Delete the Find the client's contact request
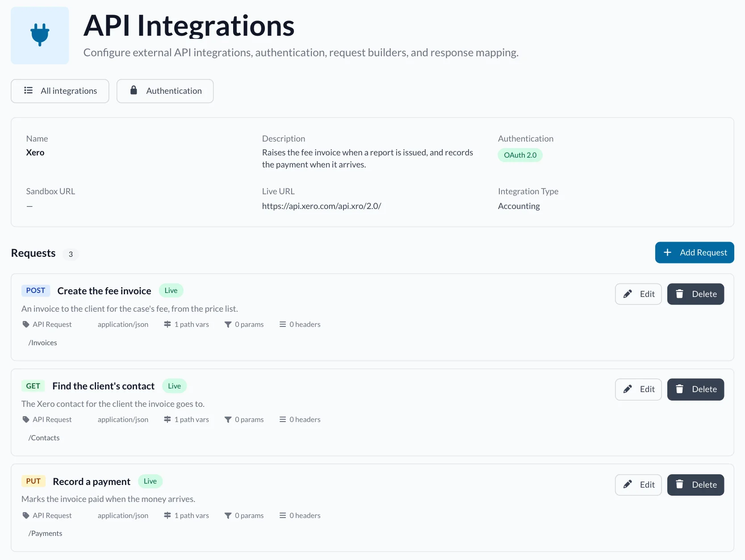 695,389
